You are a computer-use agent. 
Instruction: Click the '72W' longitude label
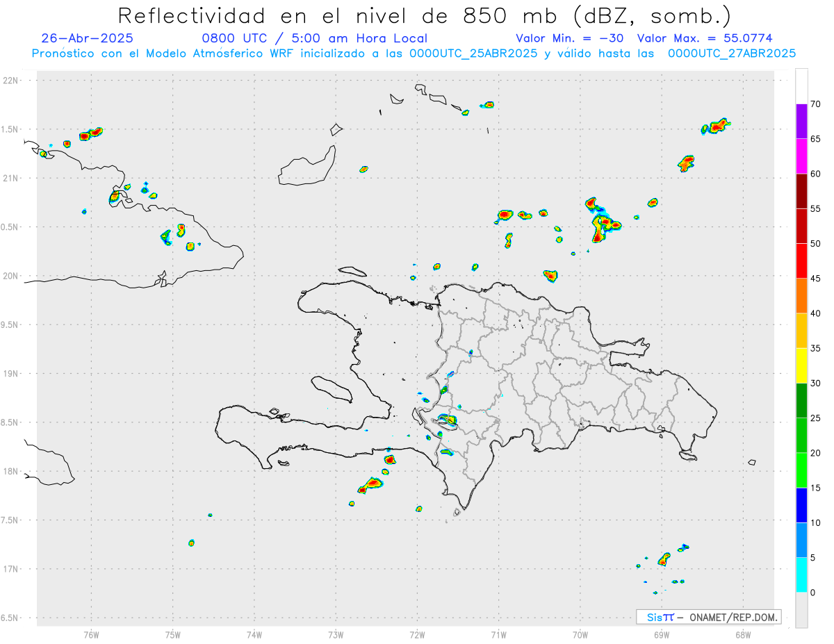point(418,635)
